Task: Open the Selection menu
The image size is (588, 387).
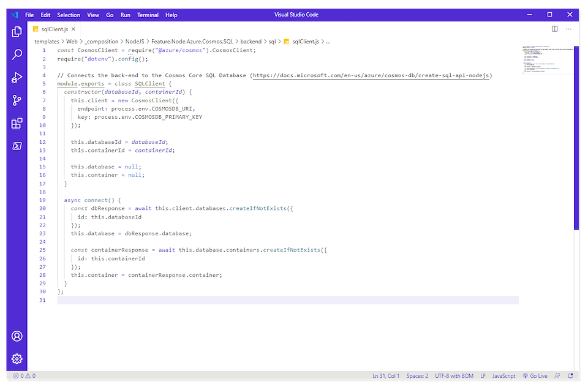Action: [x=69, y=15]
